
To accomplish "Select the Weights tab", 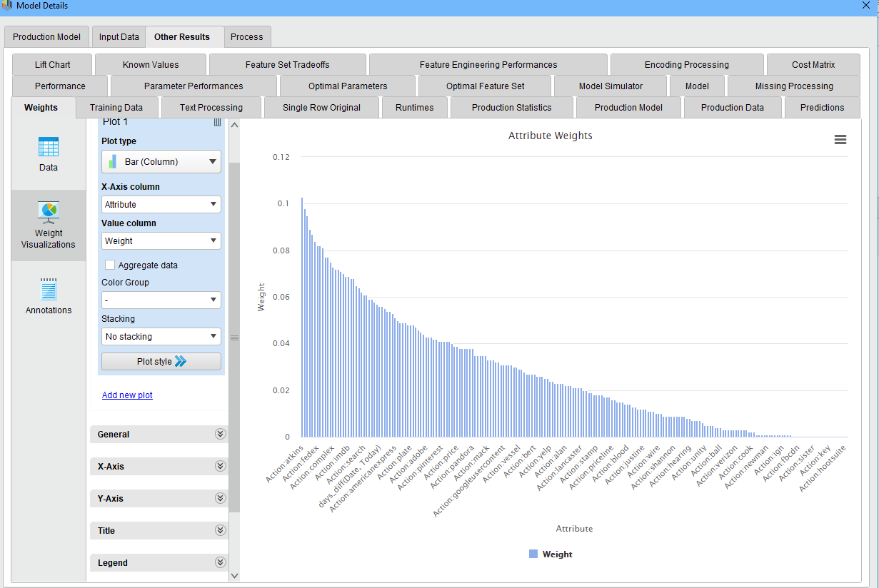I will tap(41, 108).
